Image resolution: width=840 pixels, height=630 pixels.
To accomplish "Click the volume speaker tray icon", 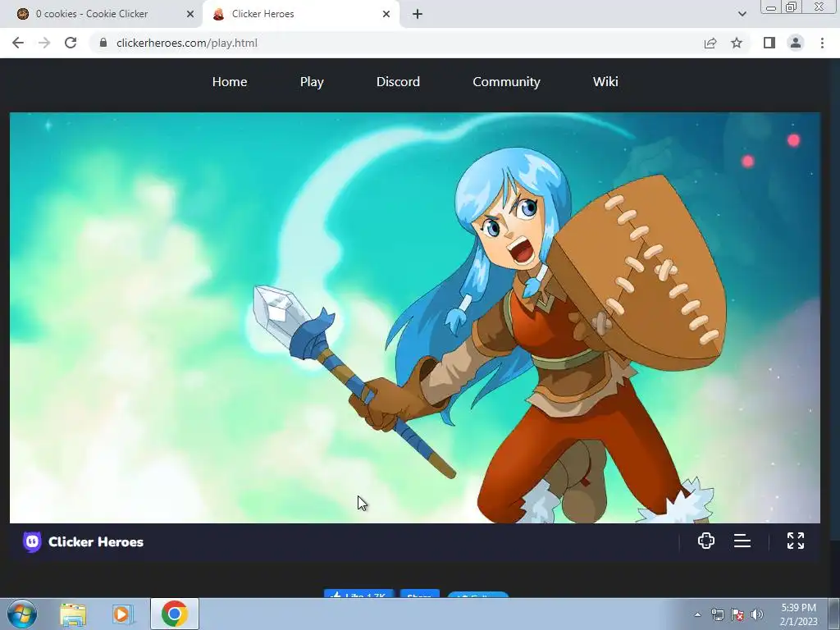I will [757, 615].
